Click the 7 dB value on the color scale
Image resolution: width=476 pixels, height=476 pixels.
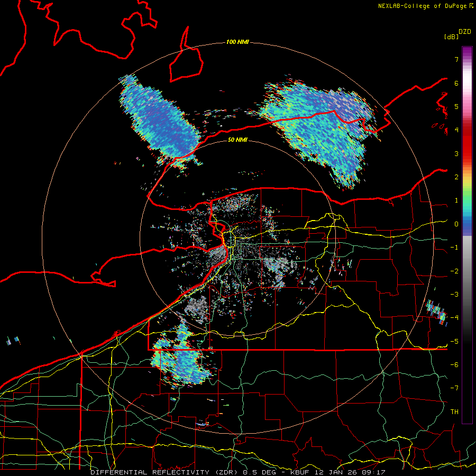point(456,59)
